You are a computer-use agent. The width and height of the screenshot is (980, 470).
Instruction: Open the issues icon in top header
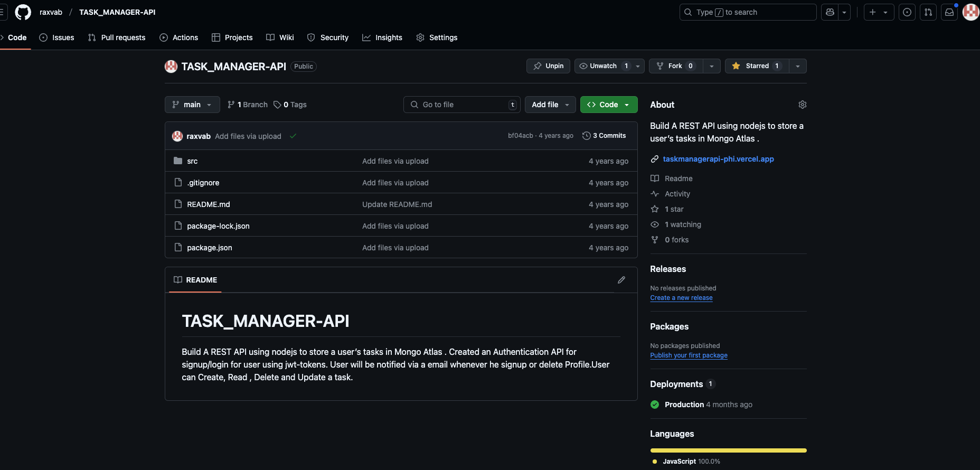coord(907,12)
